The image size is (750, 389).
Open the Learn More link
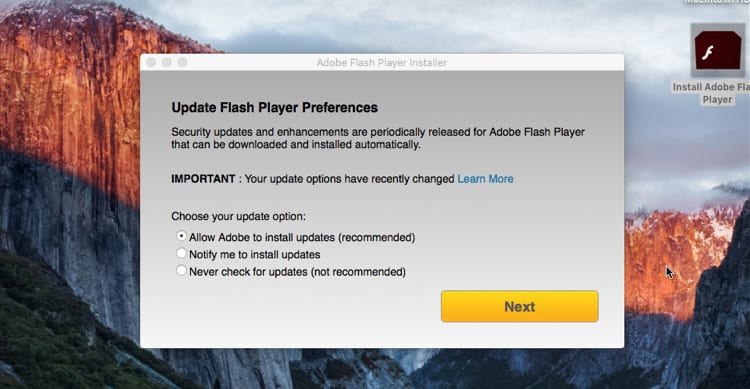click(x=485, y=179)
